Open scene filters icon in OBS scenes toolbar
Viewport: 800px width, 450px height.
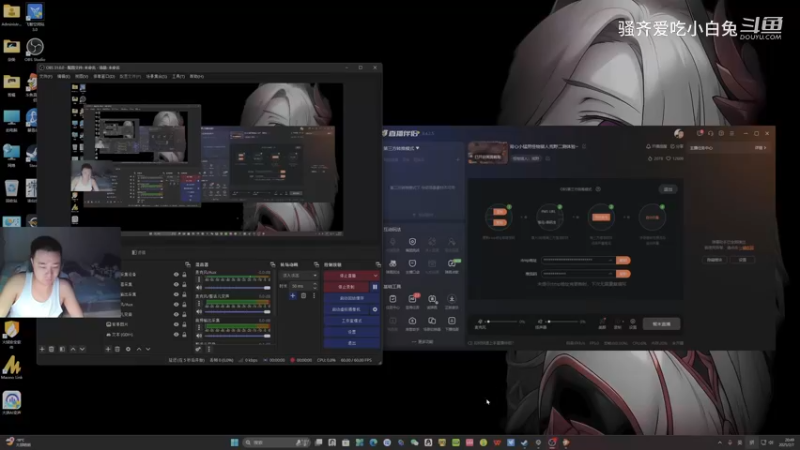[62, 349]
